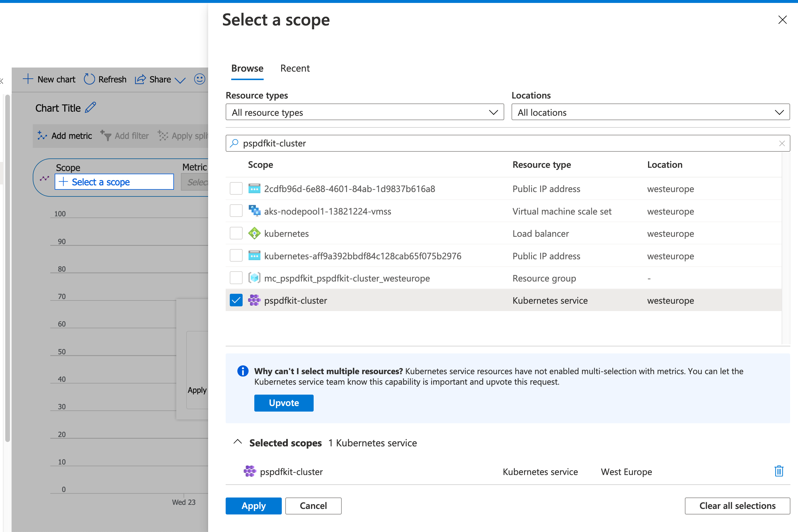The image size is (798, 532).
Task: Click the Scope column header
Action: coord(260,165)
